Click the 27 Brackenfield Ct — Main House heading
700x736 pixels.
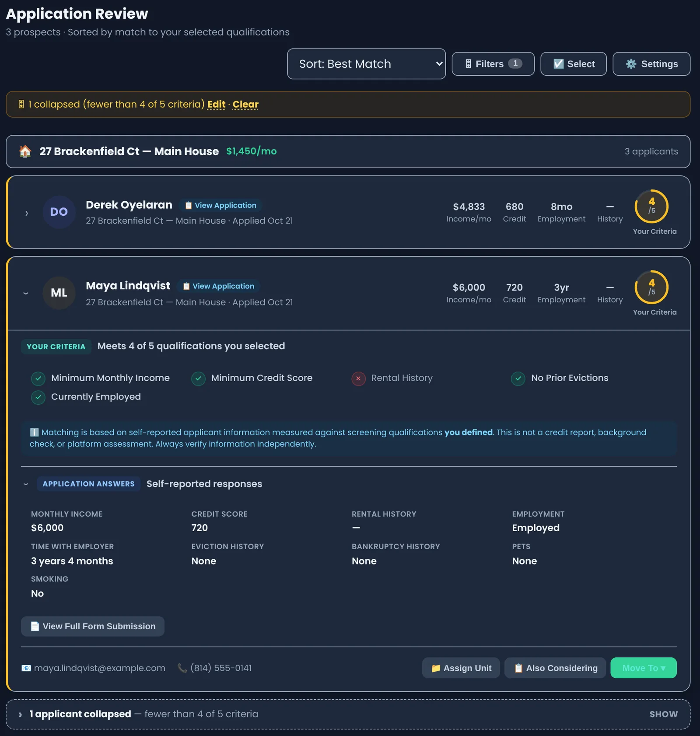coord(129,151)
